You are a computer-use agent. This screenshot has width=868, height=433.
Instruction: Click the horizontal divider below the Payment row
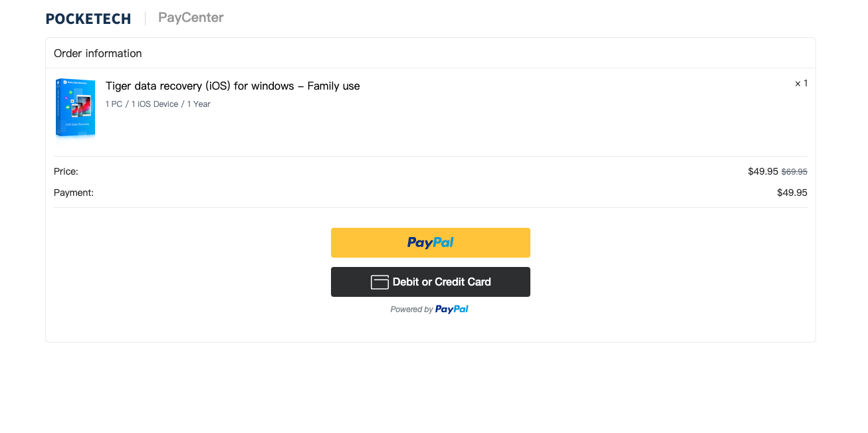click(430, 208)
